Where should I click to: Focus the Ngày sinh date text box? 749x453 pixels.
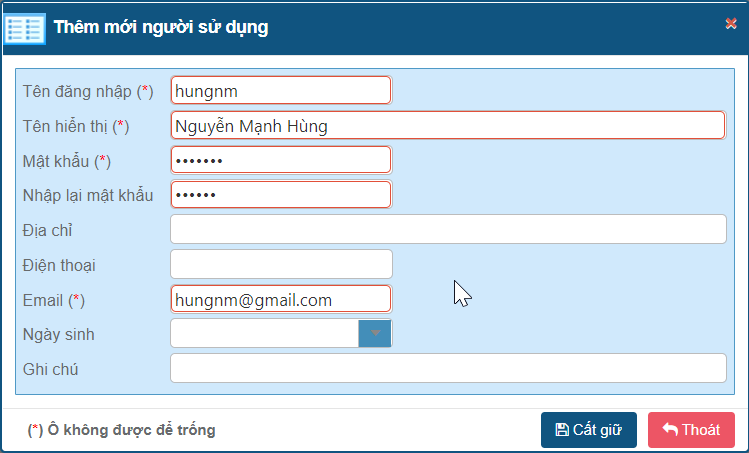[264, 333]
